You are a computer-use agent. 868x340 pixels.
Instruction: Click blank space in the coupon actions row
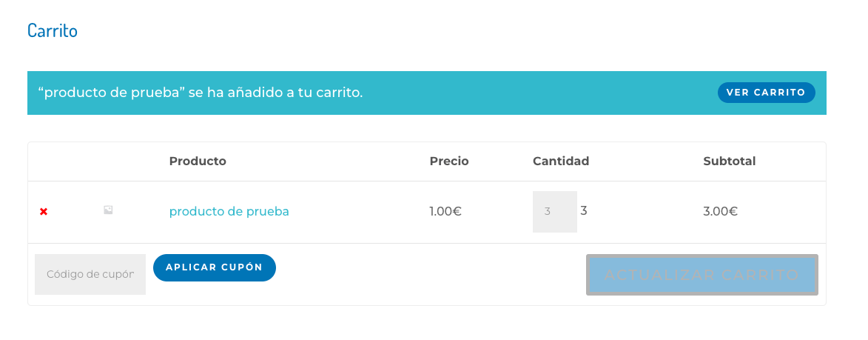[x=431, y=274]
